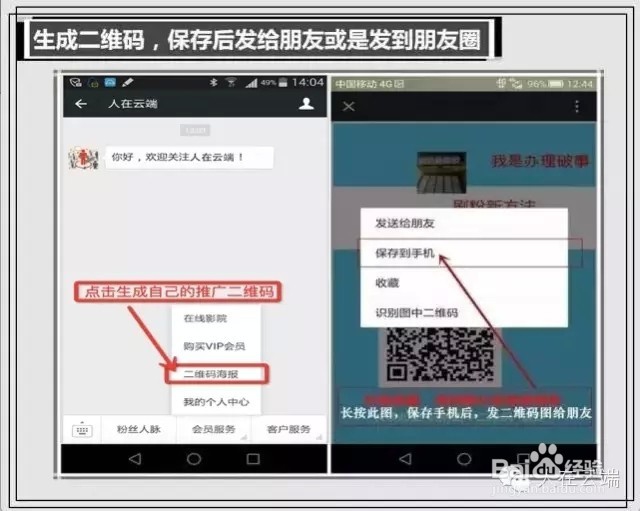Select 购买VIP会员 from the popup menu

coord(214,346)
